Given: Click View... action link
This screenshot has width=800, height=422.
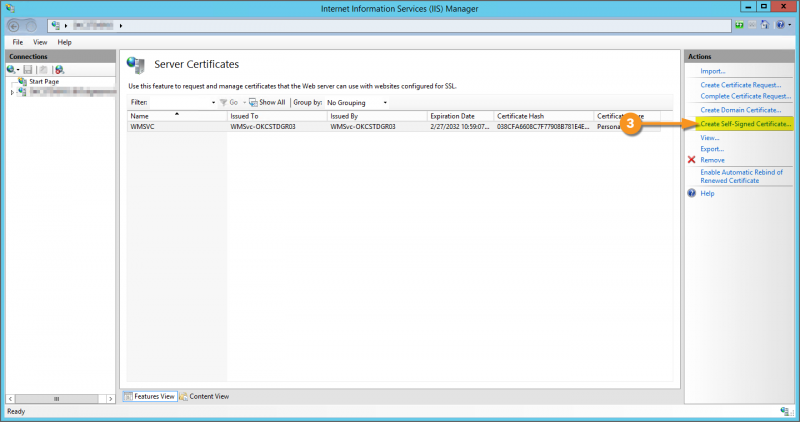Looking at the screenshot, I should [x=710, y=138].
